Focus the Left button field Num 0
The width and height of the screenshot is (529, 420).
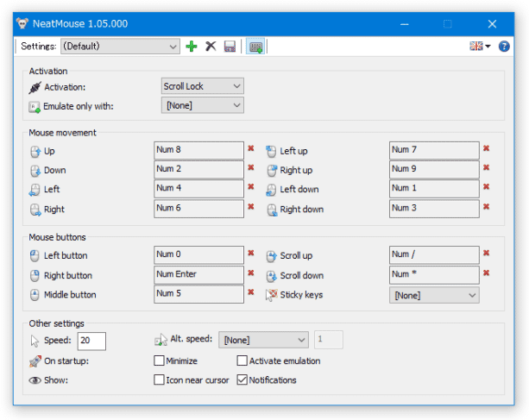click(198, 254)
